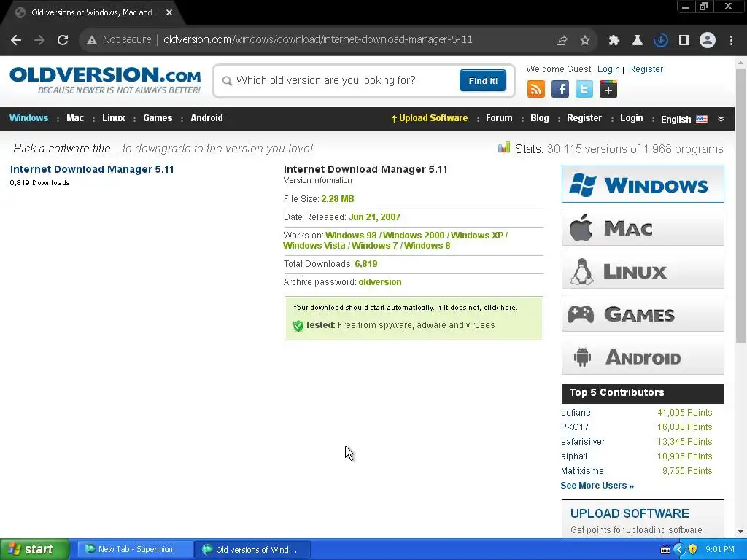
Task: Go back with the browser back arrow
Action: [16, 40]
